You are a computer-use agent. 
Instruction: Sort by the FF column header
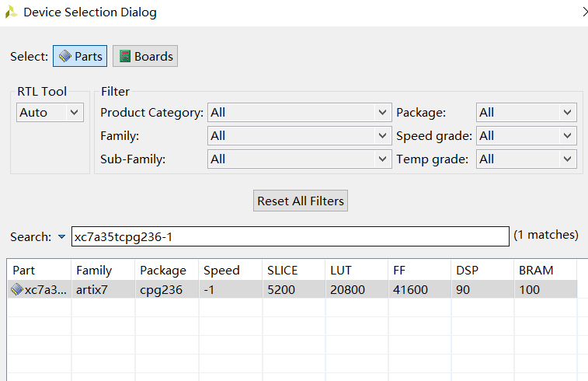click(x=419, y=271)
